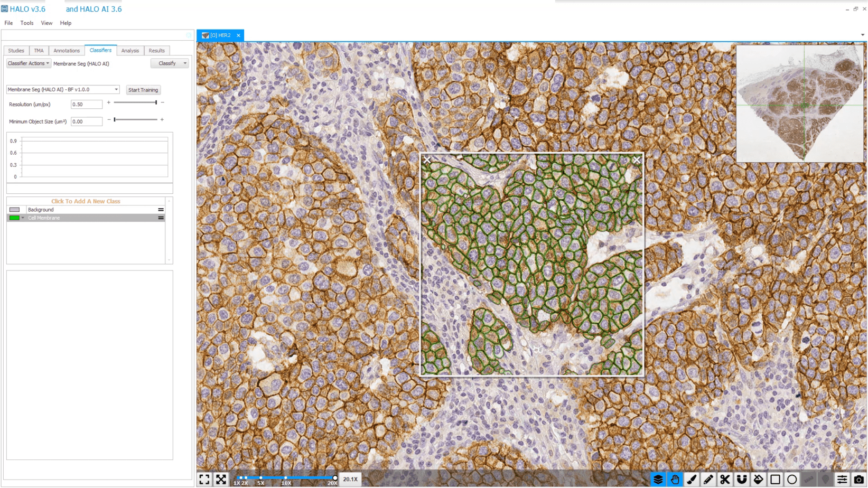Click the green Cell Membrane color swatch
The image size is (868, 488).
click(14, 218)
